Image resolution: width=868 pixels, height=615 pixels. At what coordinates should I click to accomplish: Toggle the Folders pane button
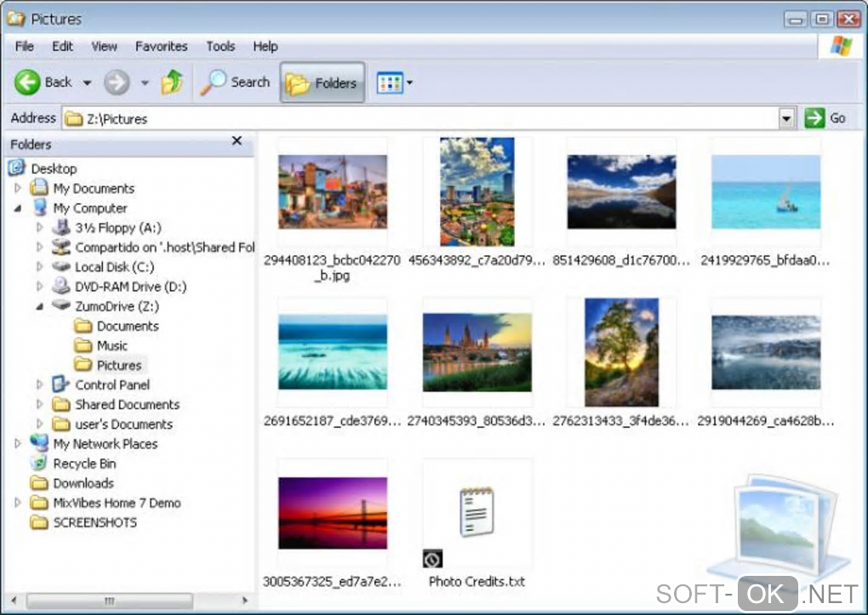click(x=323, y=83)
